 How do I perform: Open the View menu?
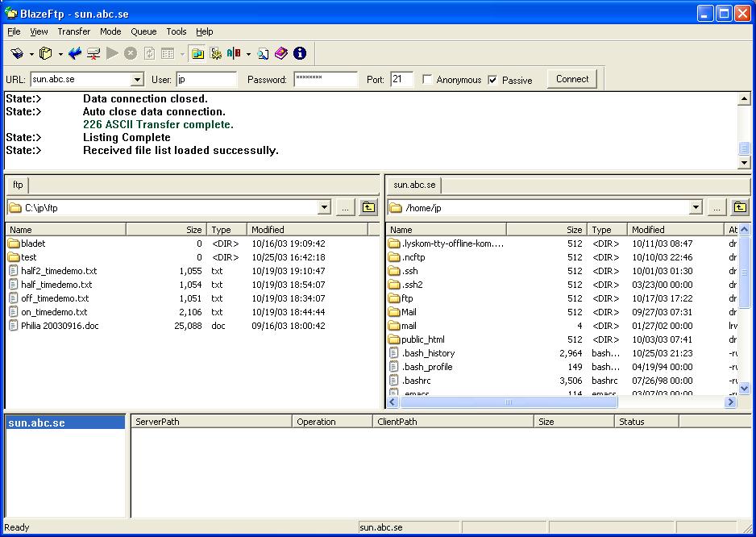(39, 31)
